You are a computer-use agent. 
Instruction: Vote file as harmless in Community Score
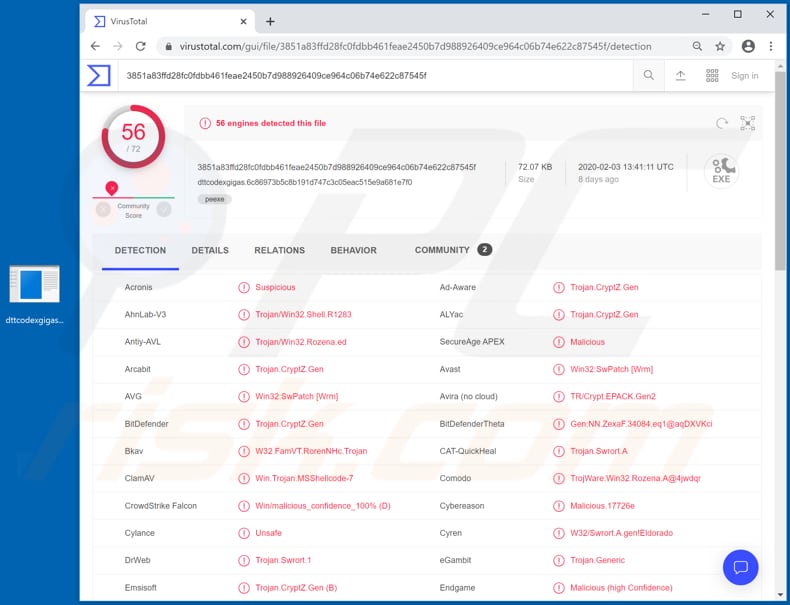coord(164,210)
